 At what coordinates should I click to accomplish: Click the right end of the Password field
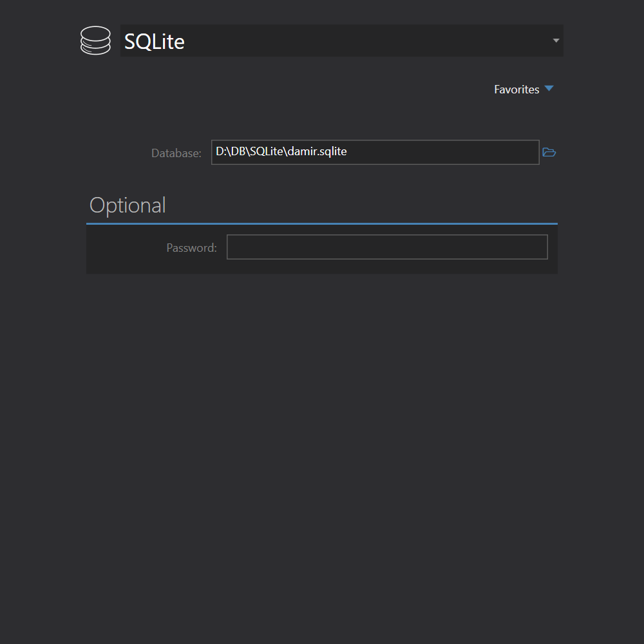pos(528,247)
